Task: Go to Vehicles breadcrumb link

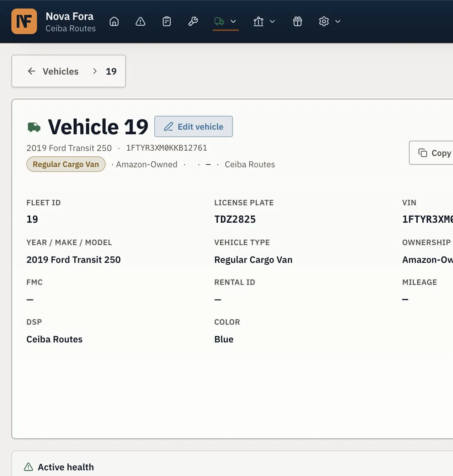Action: pyautogui.click(x=60, y=71)
